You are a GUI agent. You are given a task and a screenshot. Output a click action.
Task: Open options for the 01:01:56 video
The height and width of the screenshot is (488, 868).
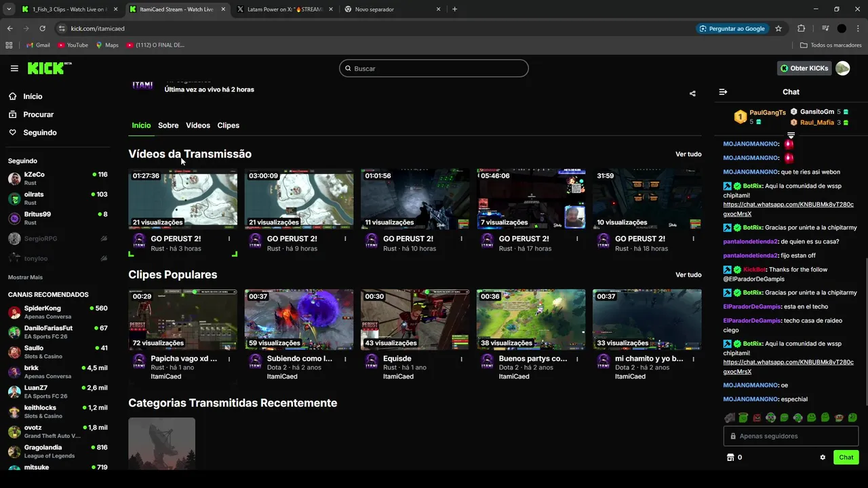(x=461, y=239)
